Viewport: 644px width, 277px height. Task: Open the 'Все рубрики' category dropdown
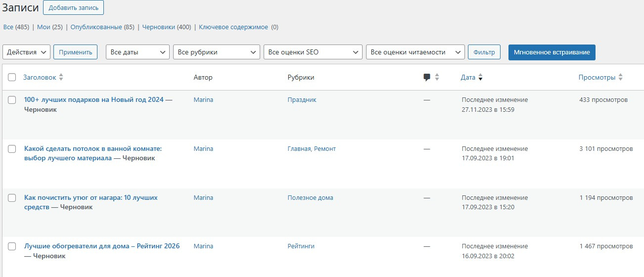coord(216,52)
